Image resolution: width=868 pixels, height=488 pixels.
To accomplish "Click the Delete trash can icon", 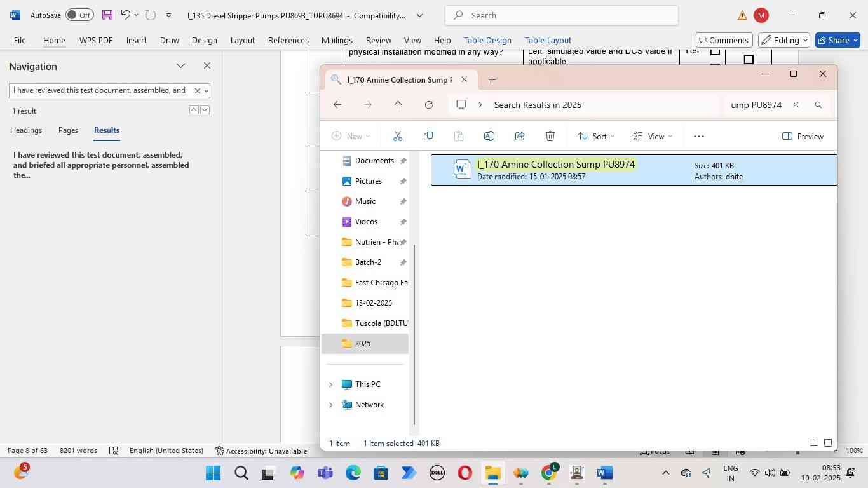I will coord(550,136).
